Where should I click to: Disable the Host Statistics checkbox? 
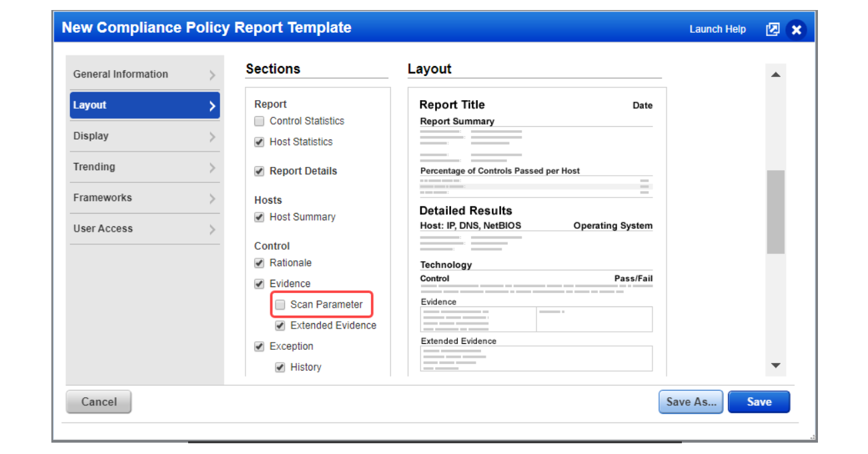click(259, 142)
